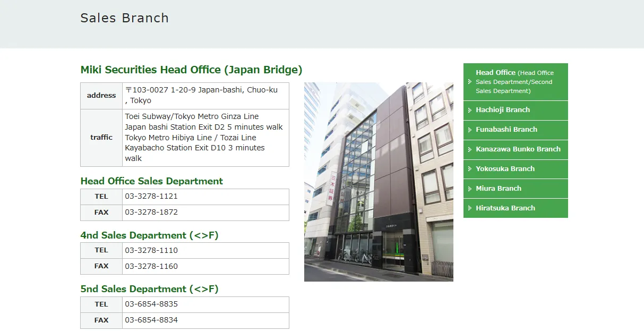644x331 pixels.
Task: Open Hiratsuka Branch page
Action: tap(516, 208)
